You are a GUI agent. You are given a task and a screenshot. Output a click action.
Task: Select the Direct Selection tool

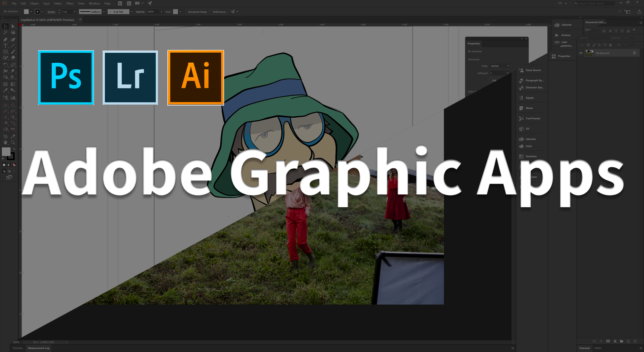point(13,26)
